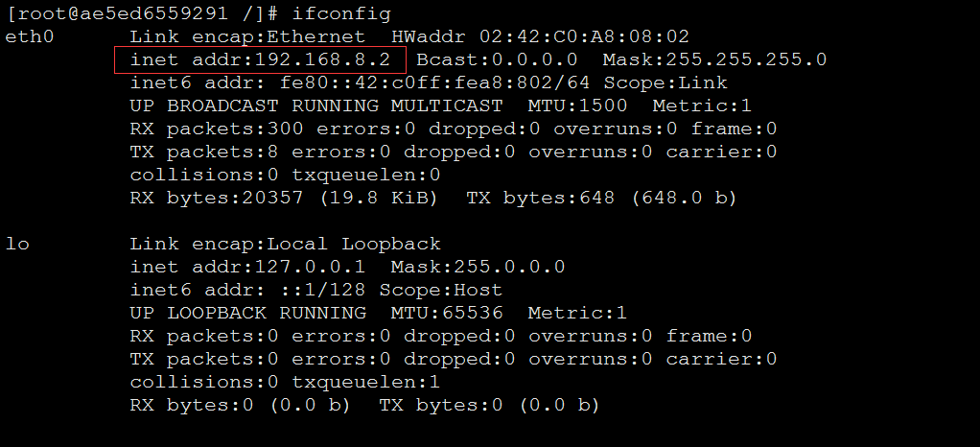
Task: Click TX bytes:648 (648.0 b)
Action: (602, 199)
